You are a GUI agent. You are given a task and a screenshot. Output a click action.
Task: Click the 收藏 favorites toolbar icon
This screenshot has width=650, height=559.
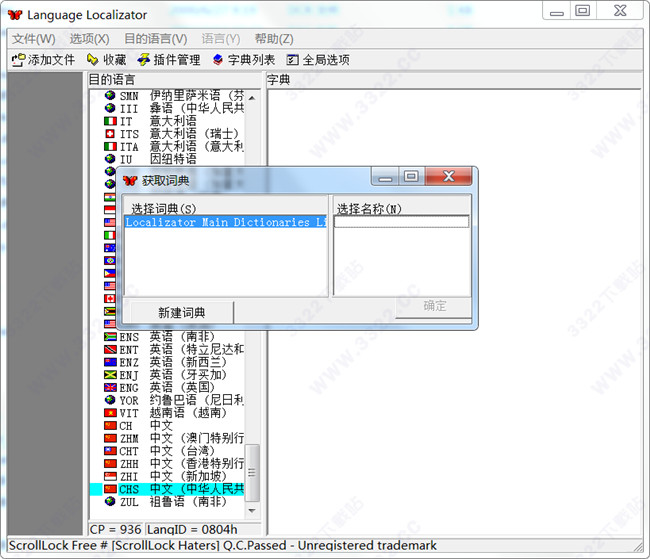coord(92,60)
